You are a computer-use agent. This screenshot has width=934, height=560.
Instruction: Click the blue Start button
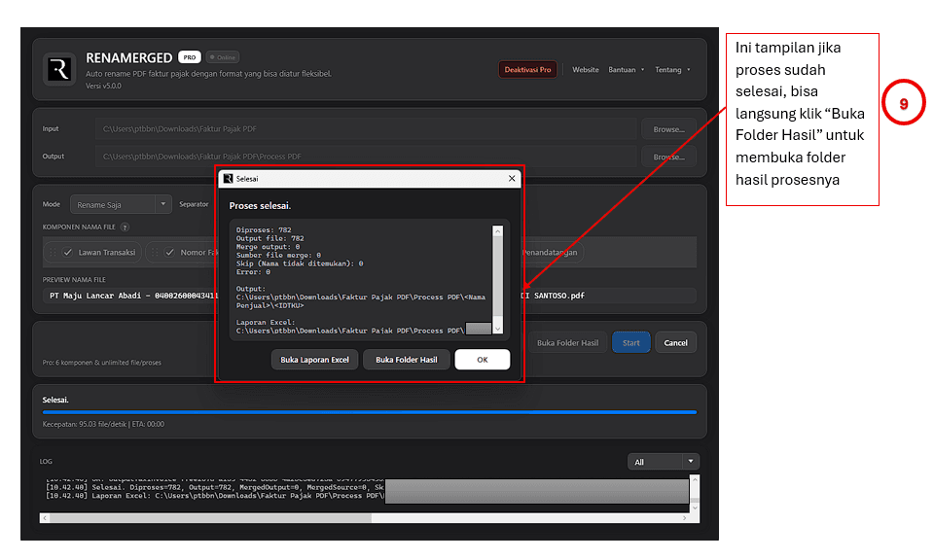630,343
